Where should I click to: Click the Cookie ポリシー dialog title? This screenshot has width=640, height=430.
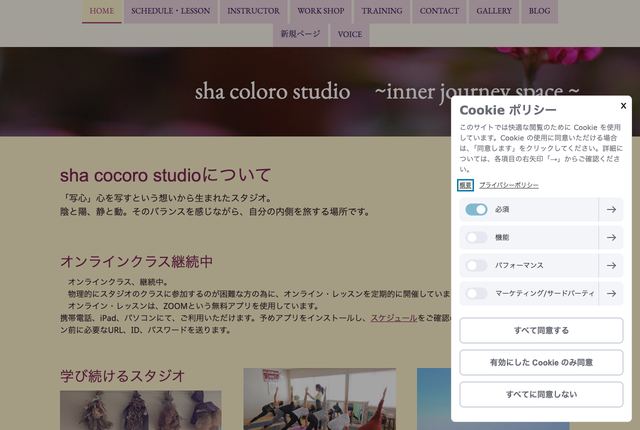click(508, 110)
